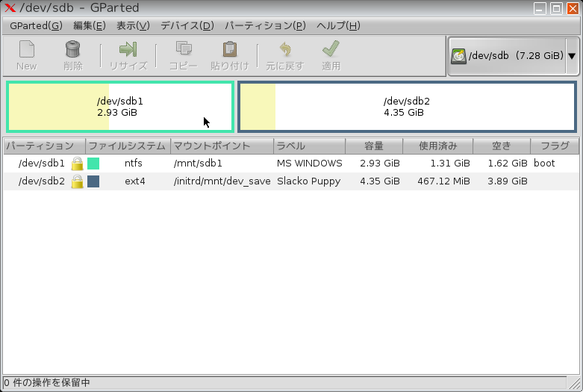Screen dimensions: 583x392
Task: Click the コピー (copy) toolbar icon
Action: tap(184, 49)
